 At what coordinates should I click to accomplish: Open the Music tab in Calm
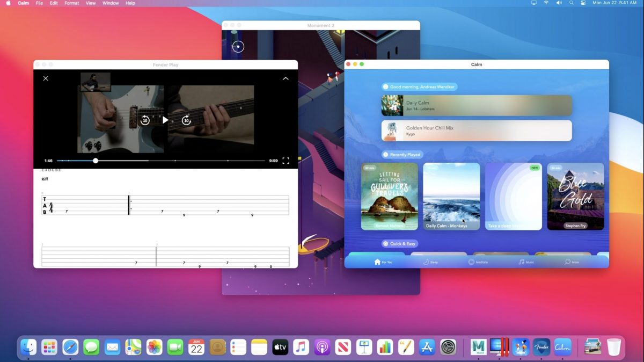(x=526, y=262)
